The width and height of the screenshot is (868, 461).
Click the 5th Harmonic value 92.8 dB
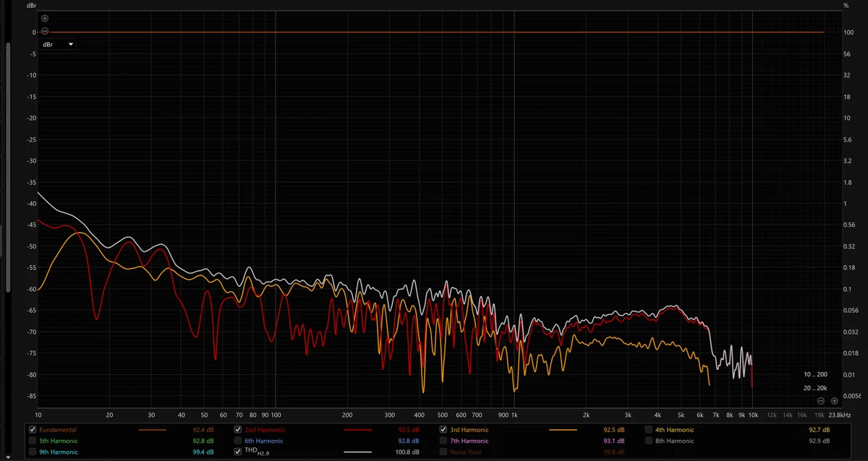click(x=203, y=441)
